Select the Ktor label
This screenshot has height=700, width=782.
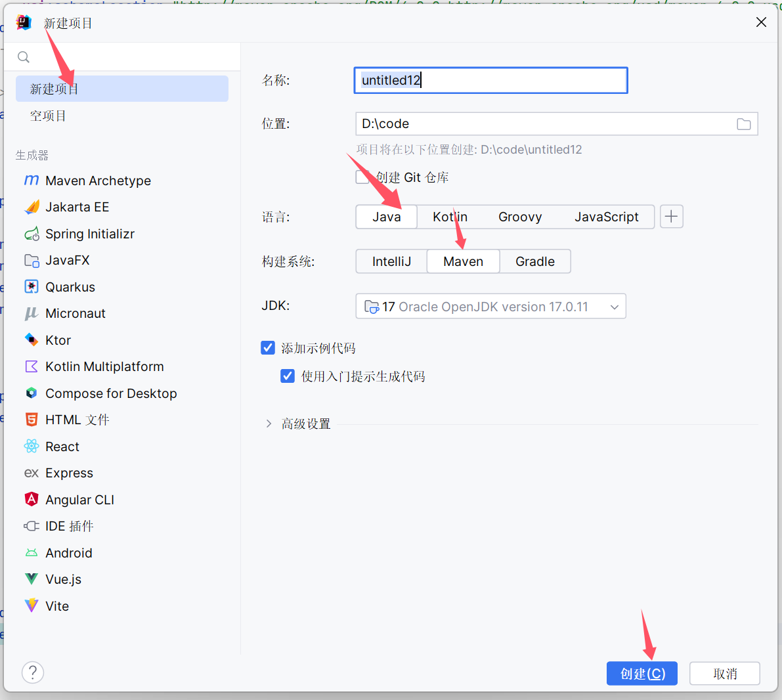click(58, 339)
